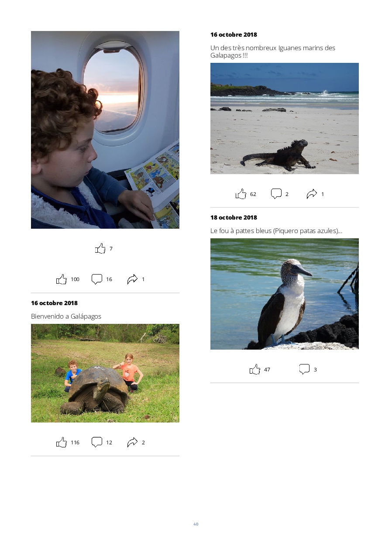The width and height of the screenshot is (392, 536).
Task: Open the 3 comments on booby post
Action: tap(304, 369)
